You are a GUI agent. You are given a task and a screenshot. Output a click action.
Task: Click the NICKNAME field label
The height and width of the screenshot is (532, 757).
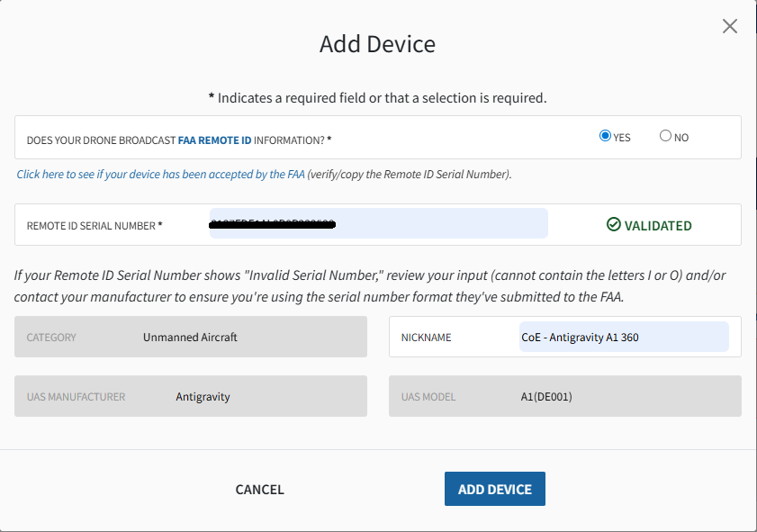(426, 338)
